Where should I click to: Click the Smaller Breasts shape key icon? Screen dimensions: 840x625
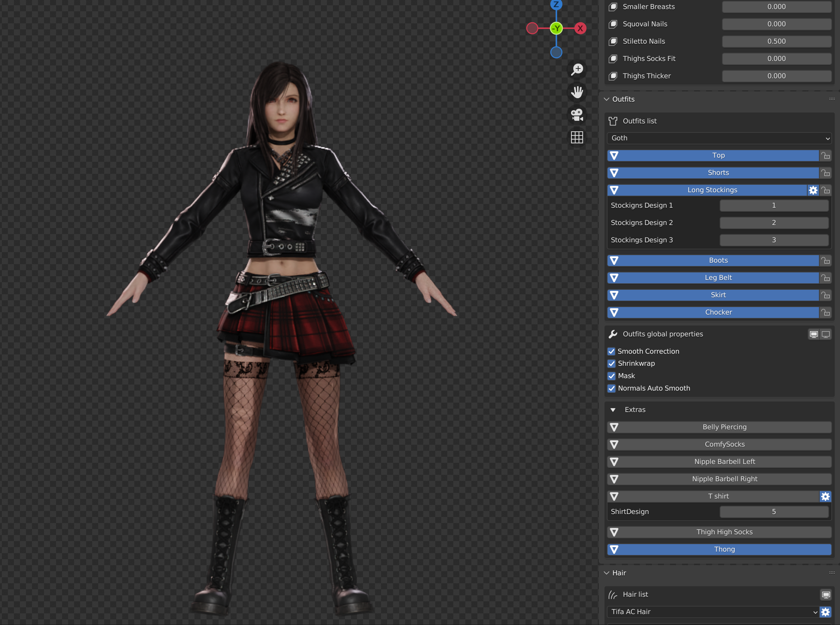point(613,7)
